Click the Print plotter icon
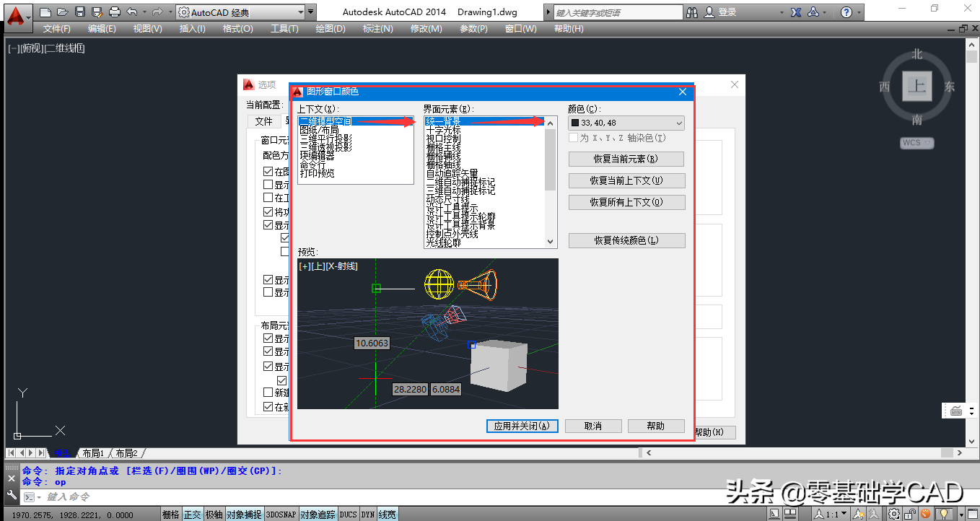980x521 pixels. pos(114,12)
